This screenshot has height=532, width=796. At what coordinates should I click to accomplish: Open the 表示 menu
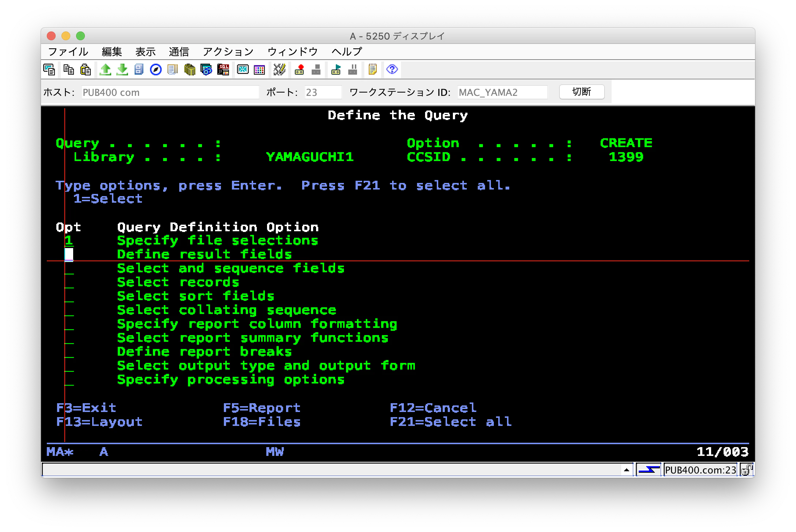tap(146, 52)
